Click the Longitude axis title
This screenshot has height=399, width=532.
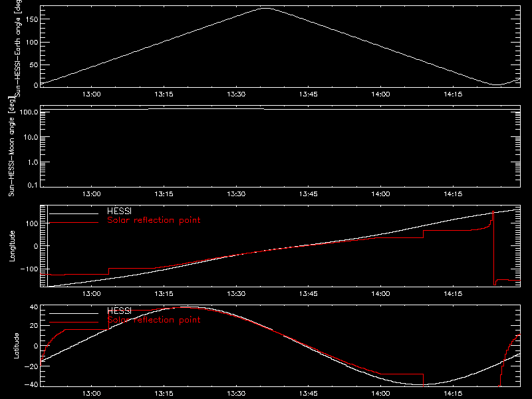point(12,246)
